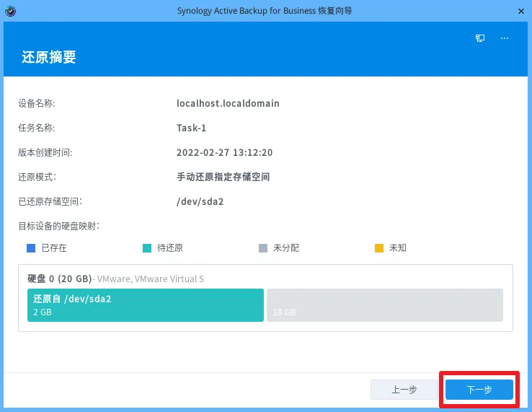Click version time 2022-02-27 13:12:20
532x412 pixels.
tap(225, 152)
